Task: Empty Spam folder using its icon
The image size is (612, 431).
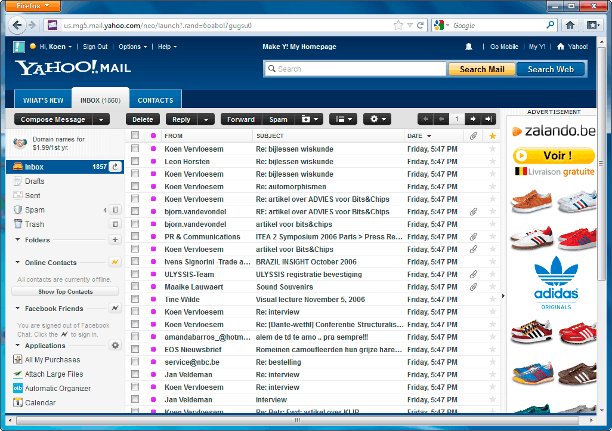Action: (x=115, y=210)
